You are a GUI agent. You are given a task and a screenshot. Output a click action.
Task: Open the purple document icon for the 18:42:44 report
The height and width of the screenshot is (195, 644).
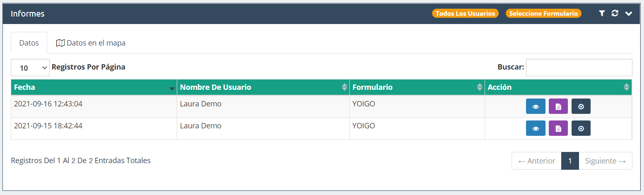[558, 128]
